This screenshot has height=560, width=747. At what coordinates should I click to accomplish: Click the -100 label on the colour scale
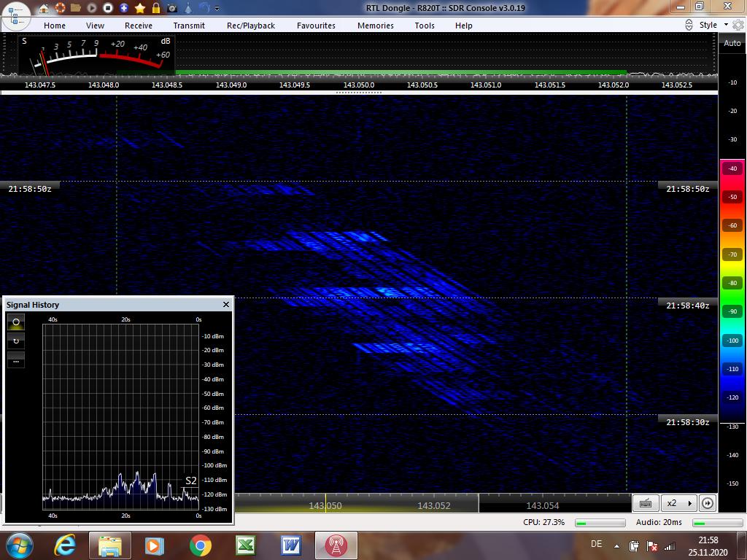(732, 341)
